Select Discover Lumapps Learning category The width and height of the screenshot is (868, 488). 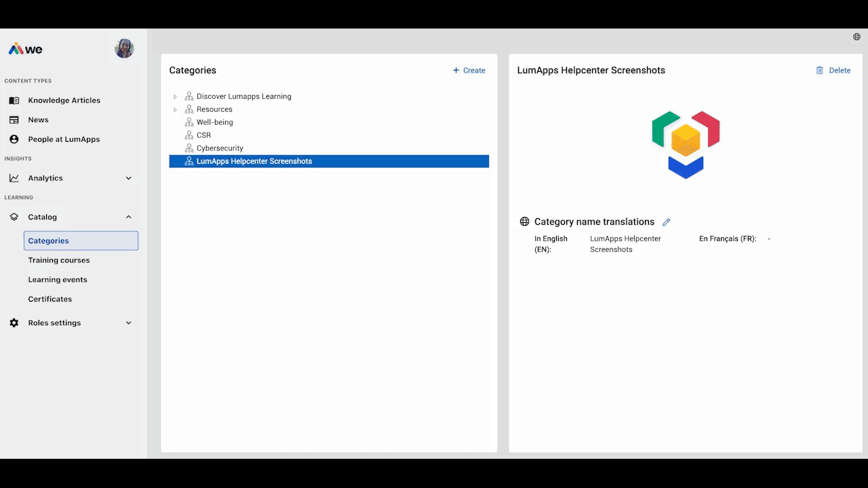244,96
